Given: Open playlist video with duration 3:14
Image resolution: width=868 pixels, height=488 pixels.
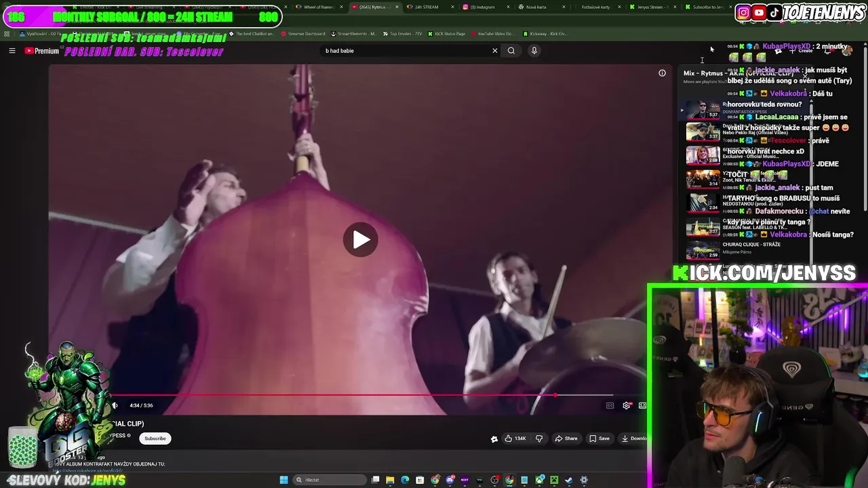Looking at the screenshot, I should pyautogui.click(x=703, y=178).
